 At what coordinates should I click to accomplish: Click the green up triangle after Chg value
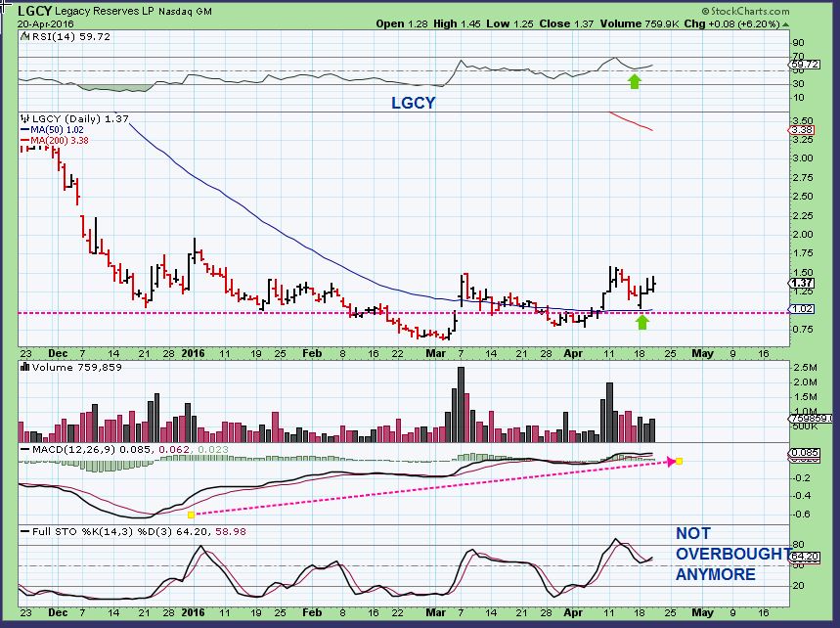click(785, 24)
